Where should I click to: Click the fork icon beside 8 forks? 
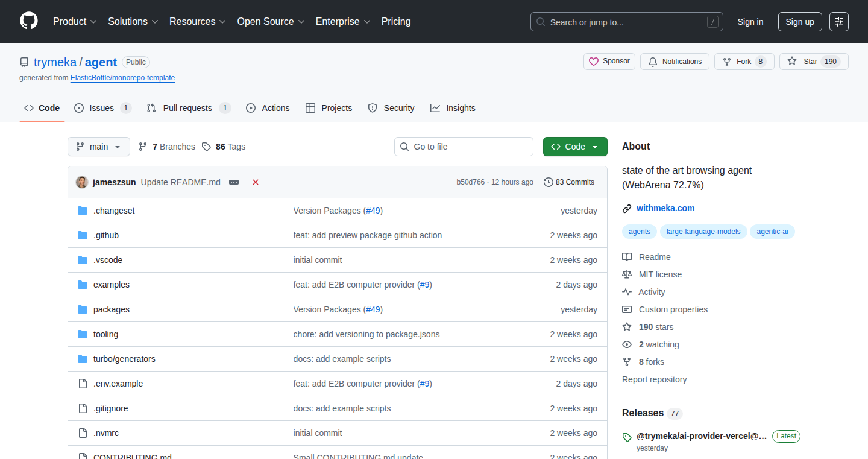click(x=627, y=362)
